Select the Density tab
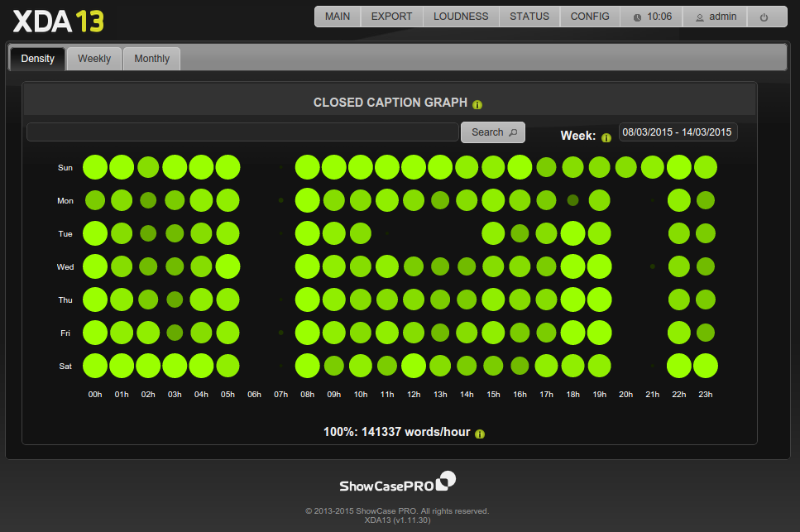The image size is (800, 532). [38, 59]
